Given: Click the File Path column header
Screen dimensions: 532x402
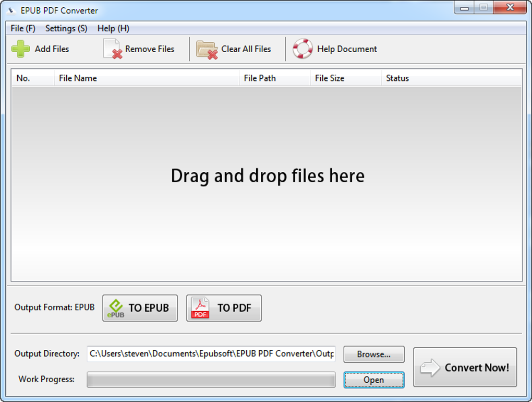Looking at the screenshot, I should [x=274, y=78].
